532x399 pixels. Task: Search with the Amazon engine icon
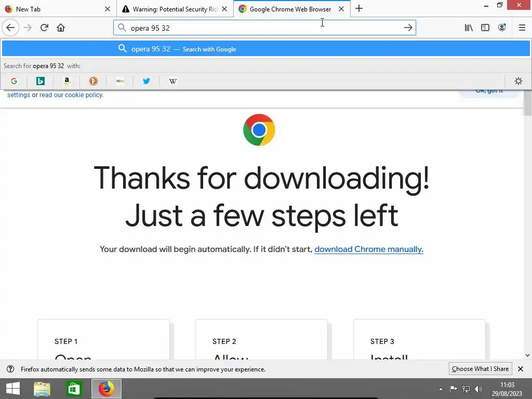point(67,81)
